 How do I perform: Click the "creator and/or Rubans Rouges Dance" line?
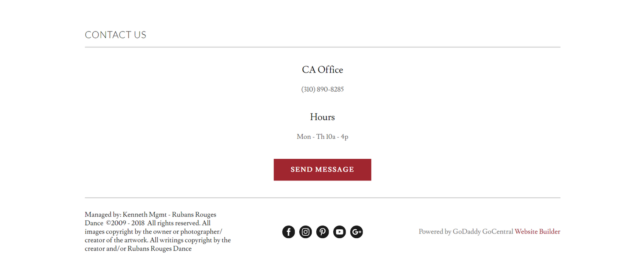tap(138, 249)
